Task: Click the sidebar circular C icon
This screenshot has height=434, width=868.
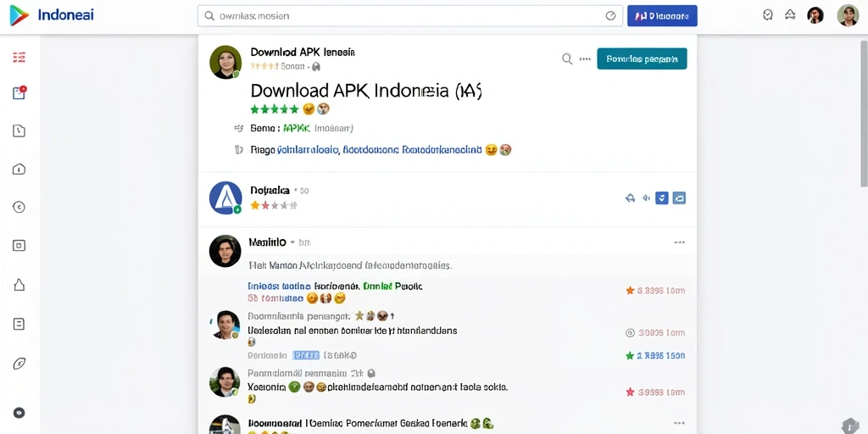Action: (x=19, y=207)
